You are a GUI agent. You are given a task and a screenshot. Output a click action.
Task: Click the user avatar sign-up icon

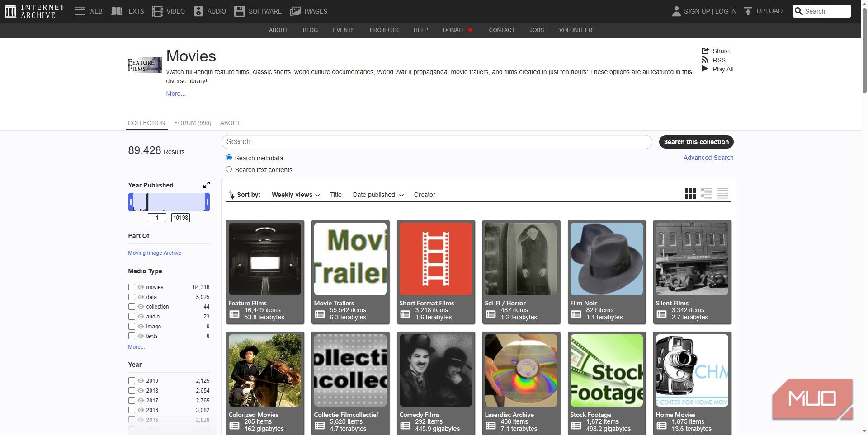point(676,11)
